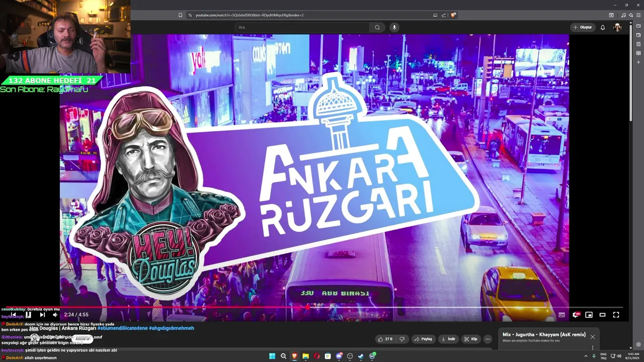Open the Mix playlist options menu
Viewport: 644px width, 362px height.
point(593,347)
